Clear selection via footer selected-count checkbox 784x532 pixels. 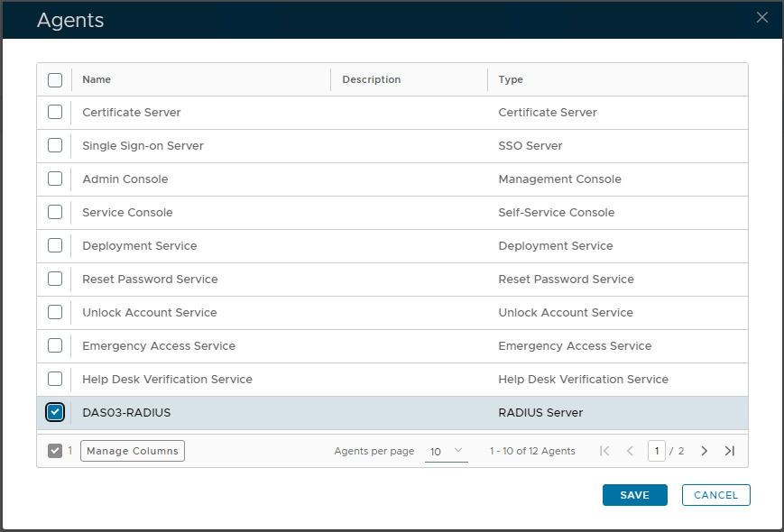(55, 451)
